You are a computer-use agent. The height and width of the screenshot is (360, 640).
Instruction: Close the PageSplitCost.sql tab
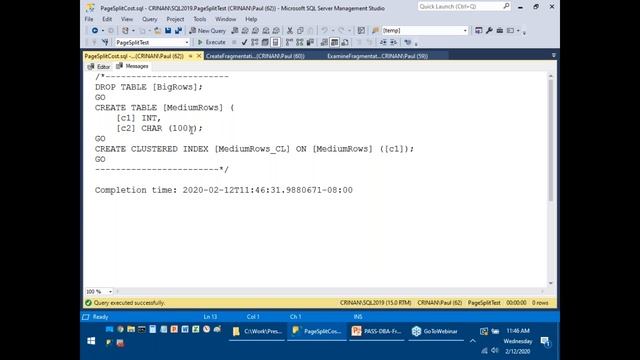199,56
